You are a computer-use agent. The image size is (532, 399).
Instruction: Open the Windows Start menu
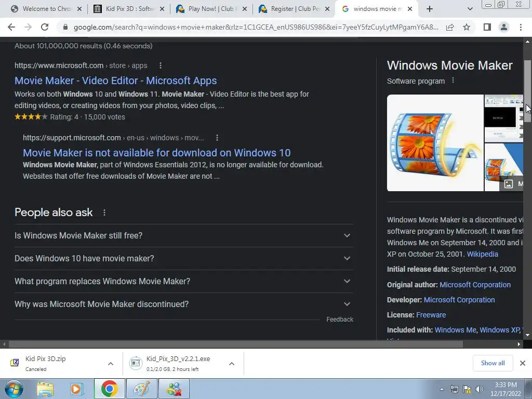[x=14, y=389]
